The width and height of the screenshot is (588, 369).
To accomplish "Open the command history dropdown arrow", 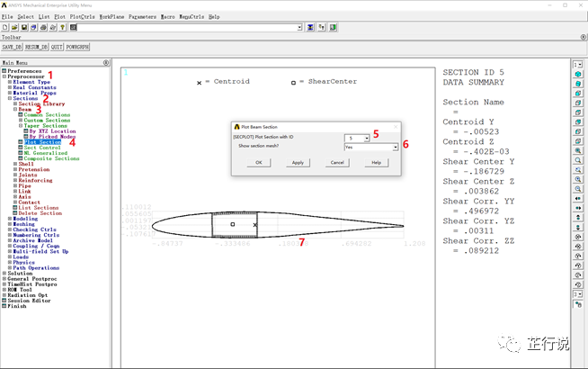I will pyautogui.click(x=299, y=27).
